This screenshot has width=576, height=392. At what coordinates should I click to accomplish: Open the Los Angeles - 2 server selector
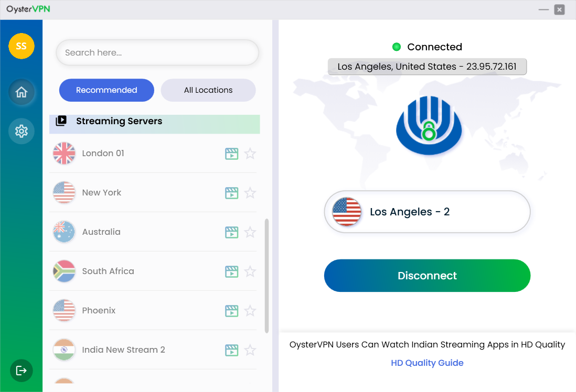tap(426, 212)
